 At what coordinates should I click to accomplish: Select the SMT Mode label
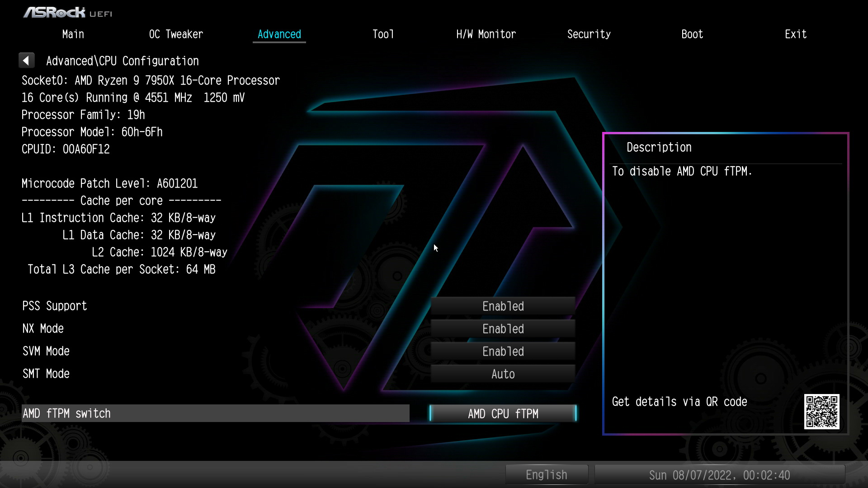click(46, 374)
